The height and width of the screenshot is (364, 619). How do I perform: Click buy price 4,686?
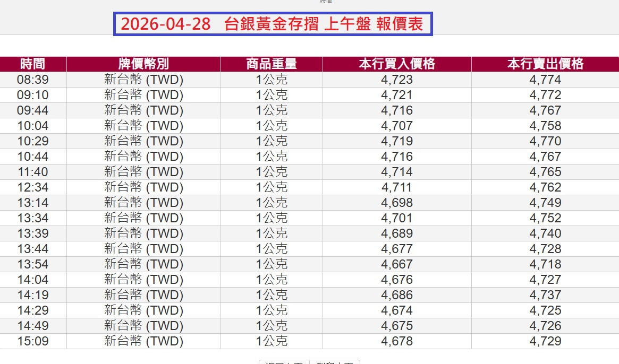pyautogui.click(x=397, y=295)
